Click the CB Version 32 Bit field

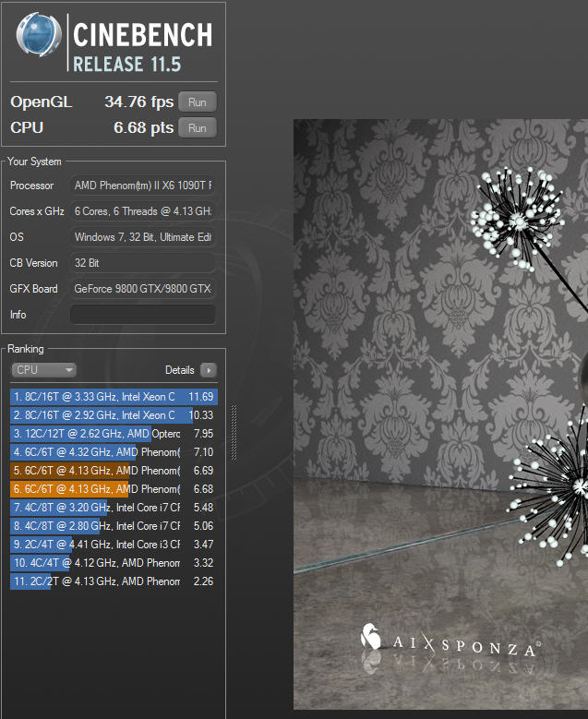click(143, 263)
